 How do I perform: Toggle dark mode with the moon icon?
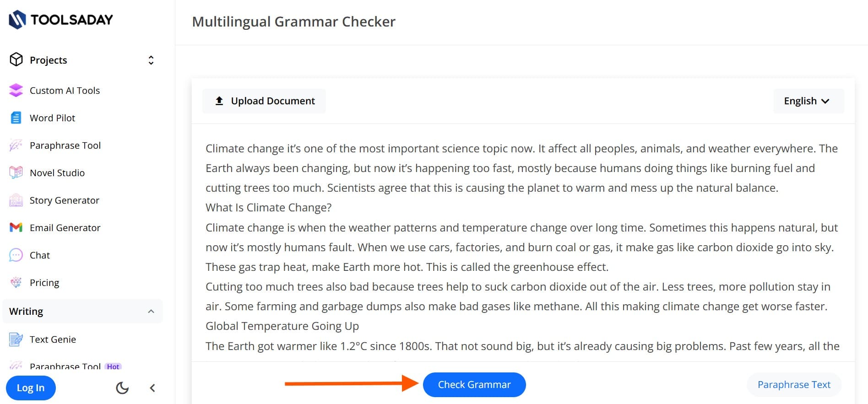click(122, 388)
